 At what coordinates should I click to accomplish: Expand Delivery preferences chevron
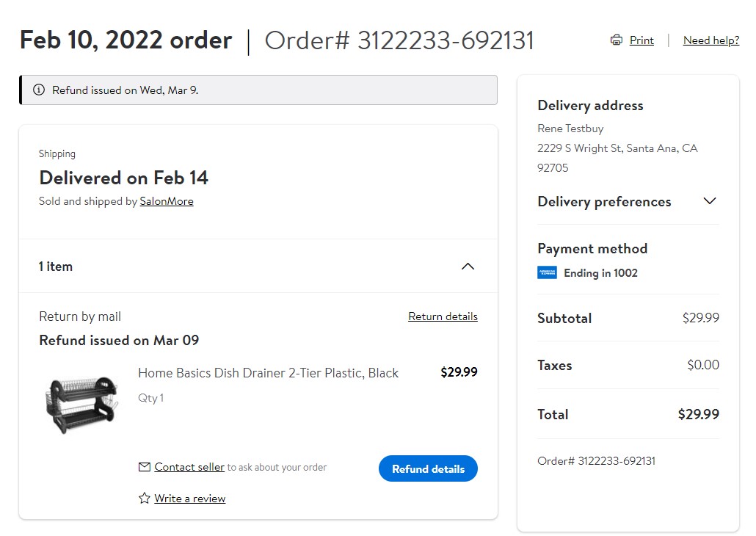click(709, 200)
